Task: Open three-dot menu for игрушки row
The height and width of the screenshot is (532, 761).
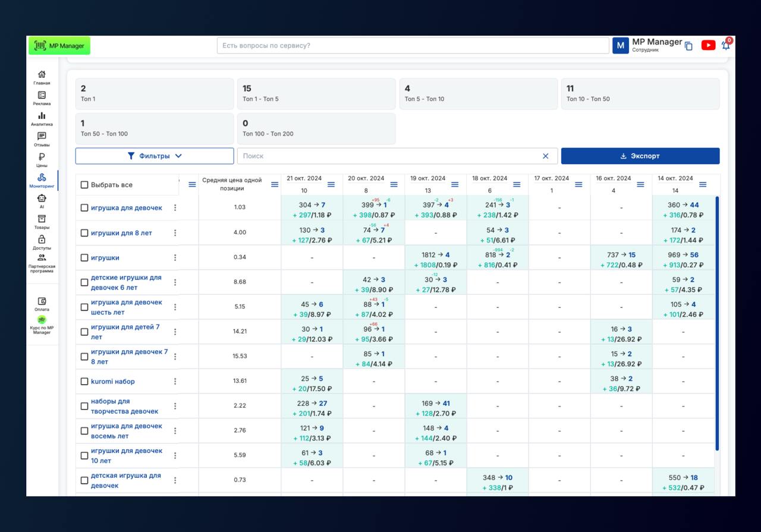Action: [175, 257]
